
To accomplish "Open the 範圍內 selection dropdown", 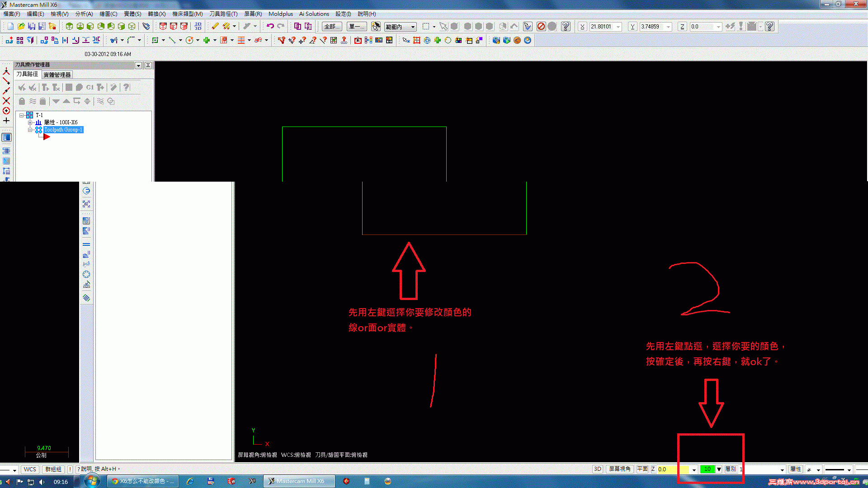I will (413, 27).
